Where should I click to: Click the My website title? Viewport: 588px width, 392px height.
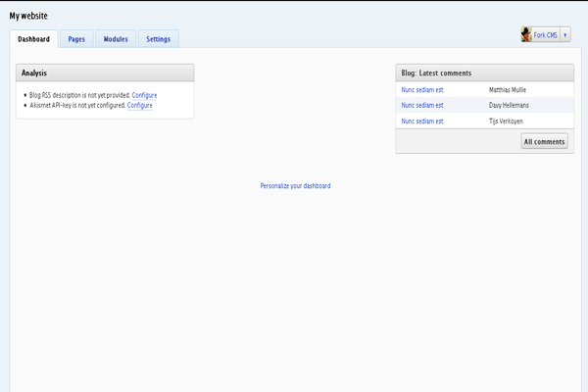28,16
